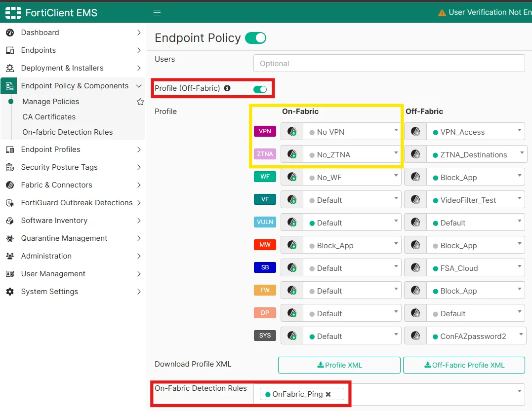
Task: Click the Endpoint Profiles icon
Action: click(x=10, y=149)
